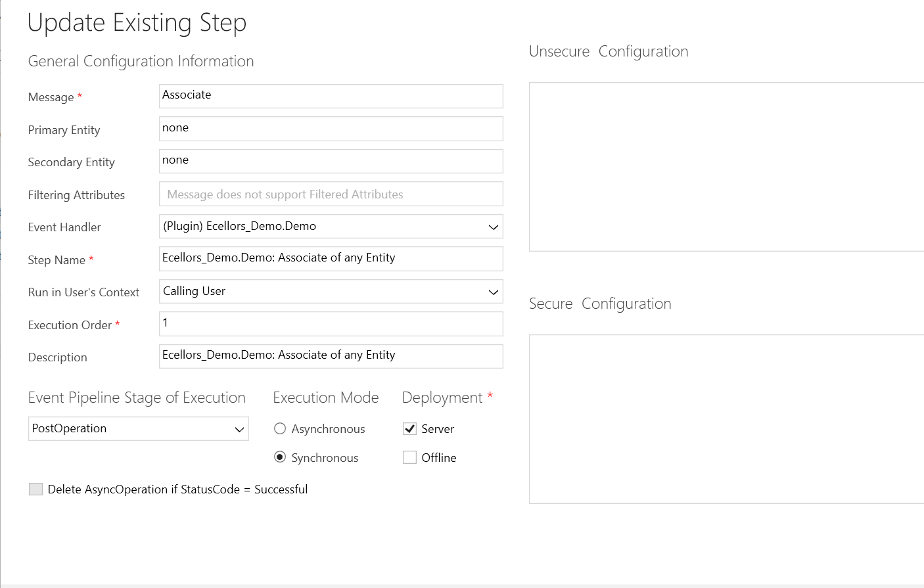Focus the Primary Entity field
The width and height of the screenshot is (924, 588).
click(331, 129)
